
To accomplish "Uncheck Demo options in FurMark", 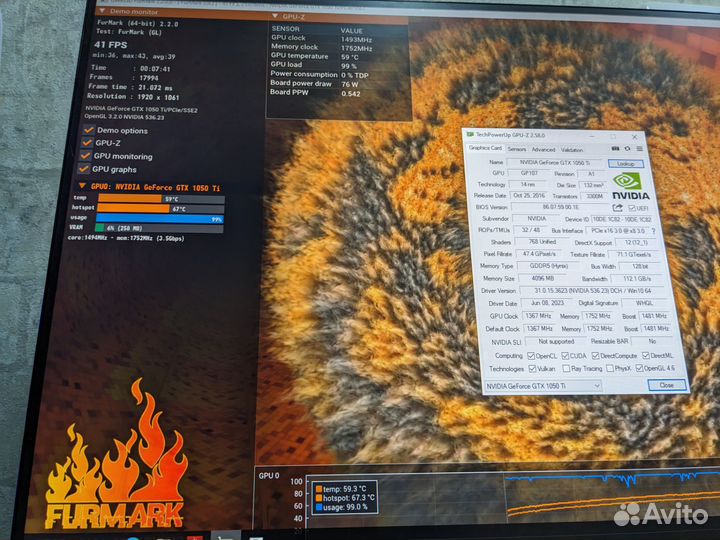I will [x=89, y=130].
